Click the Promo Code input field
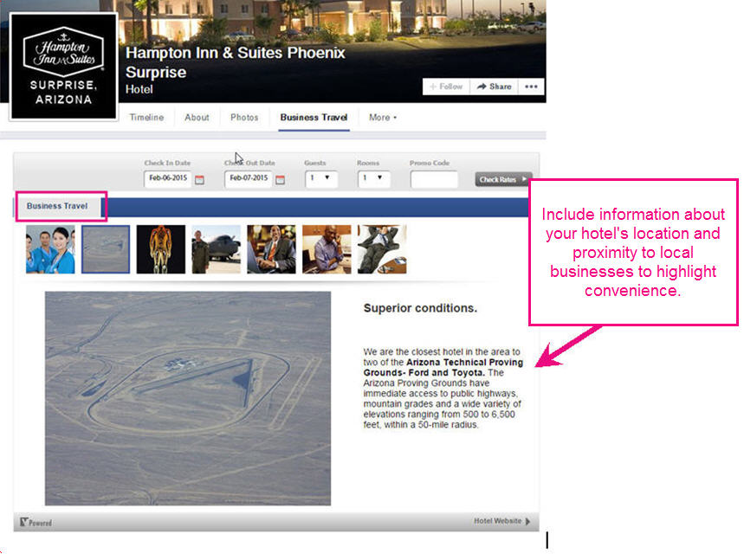 434,179
